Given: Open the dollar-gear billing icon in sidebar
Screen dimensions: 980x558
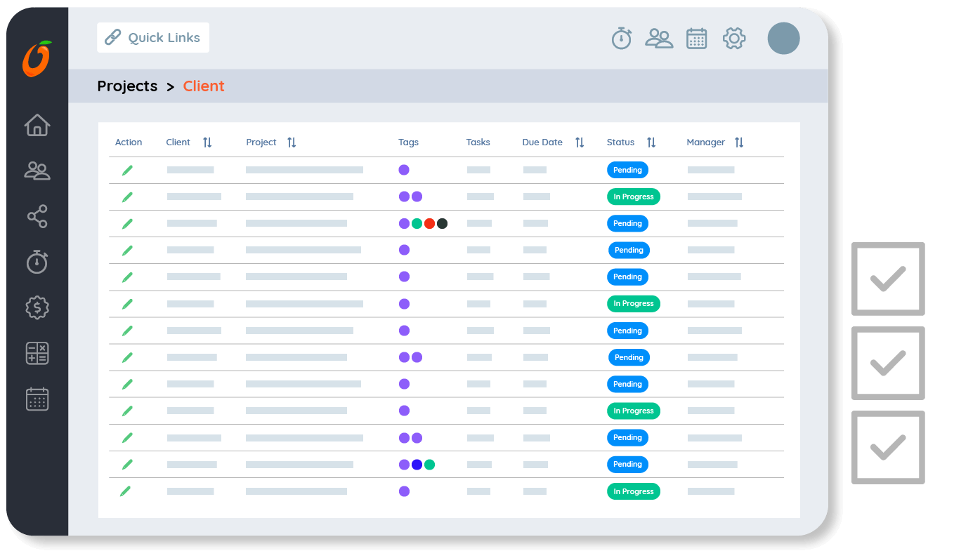Looking at the screenshot, I should coord(37,307).
